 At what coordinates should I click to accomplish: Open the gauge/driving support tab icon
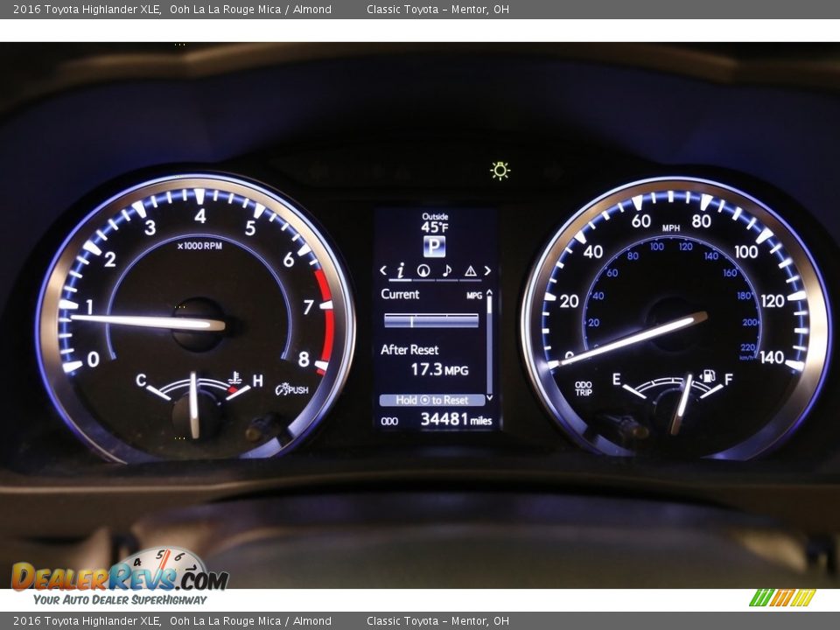click(x=423, y=271)
